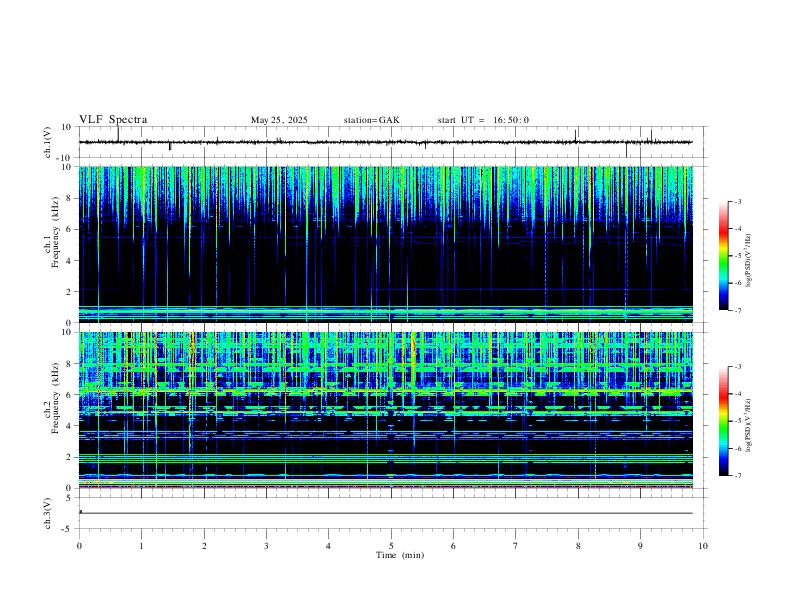The width and height of the screenshot is (792, 612).
Task: Click the "8" kHz tick on ch.2 spectrogram
Action: point(69,363)
